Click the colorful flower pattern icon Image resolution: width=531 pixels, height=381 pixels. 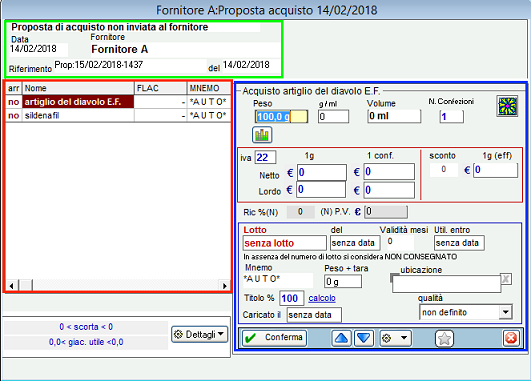(x=507, y=106)
